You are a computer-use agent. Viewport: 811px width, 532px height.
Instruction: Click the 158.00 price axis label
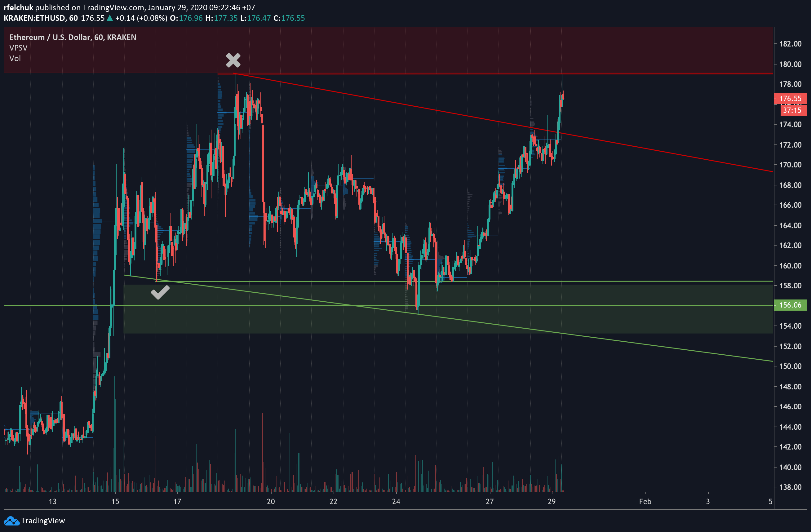coord(791,286)
